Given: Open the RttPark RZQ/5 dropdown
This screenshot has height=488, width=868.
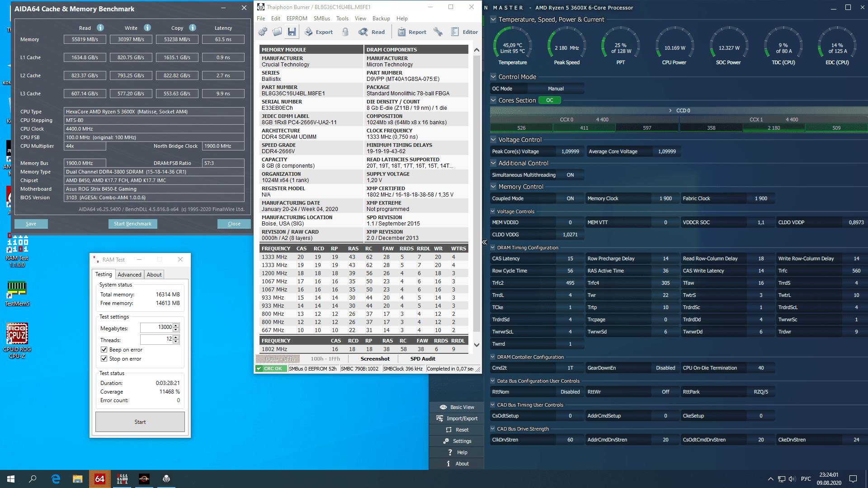Looking at the screenshot, I should (x=761, y=392).
